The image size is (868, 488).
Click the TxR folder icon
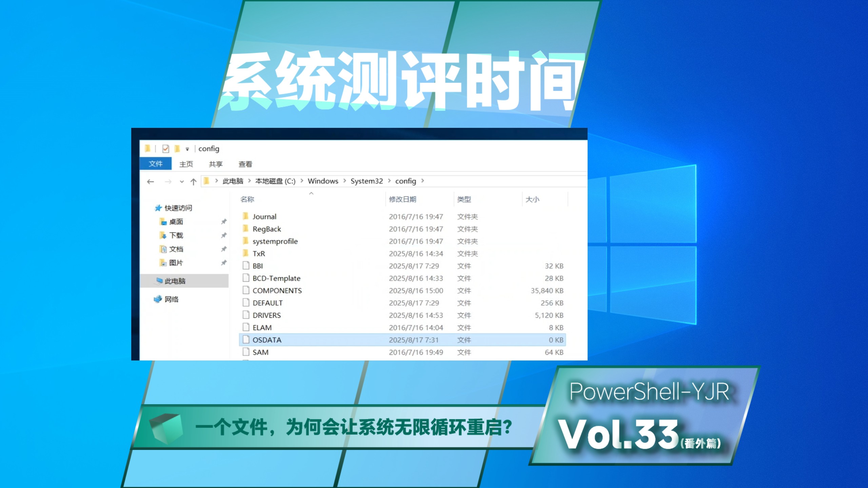246,253
